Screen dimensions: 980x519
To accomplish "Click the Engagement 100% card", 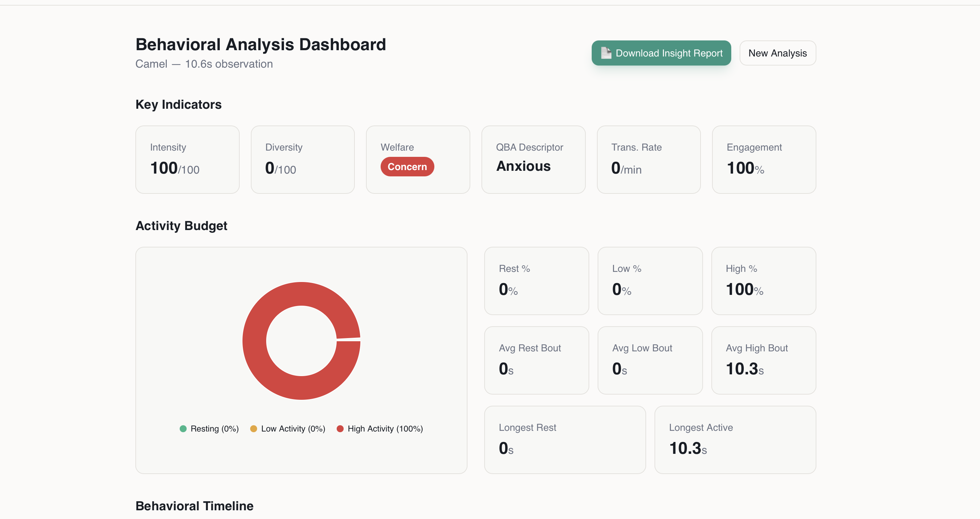I will [x=764, y=159].
